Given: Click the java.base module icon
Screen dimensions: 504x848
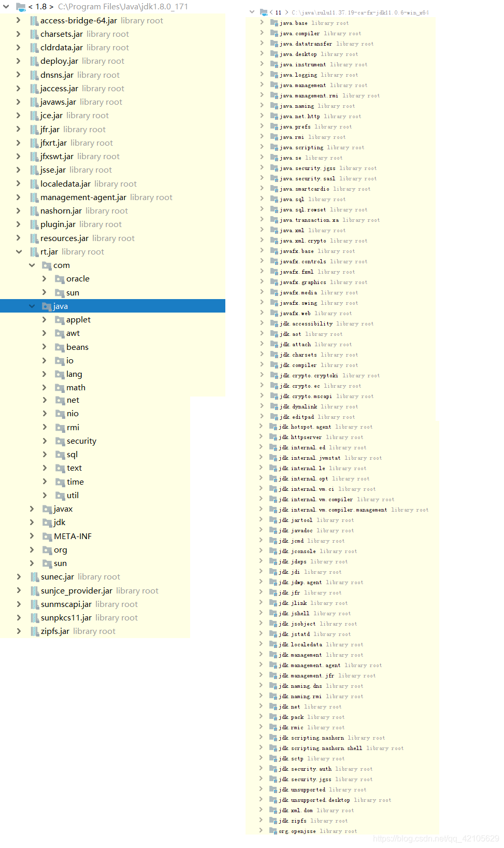Looking at the screenshot, I should coord(275,23).
